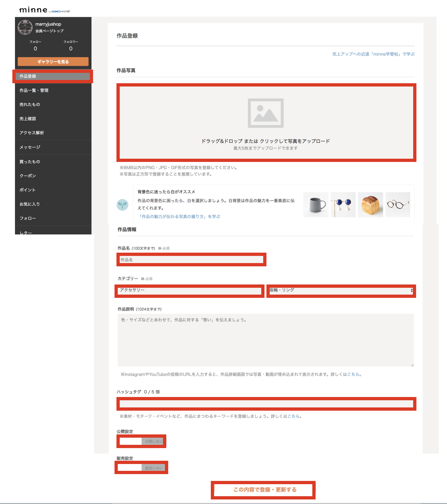Open 作品一覧・管理 in the sidebar
The image size is (447, 504).
point(34,90)
